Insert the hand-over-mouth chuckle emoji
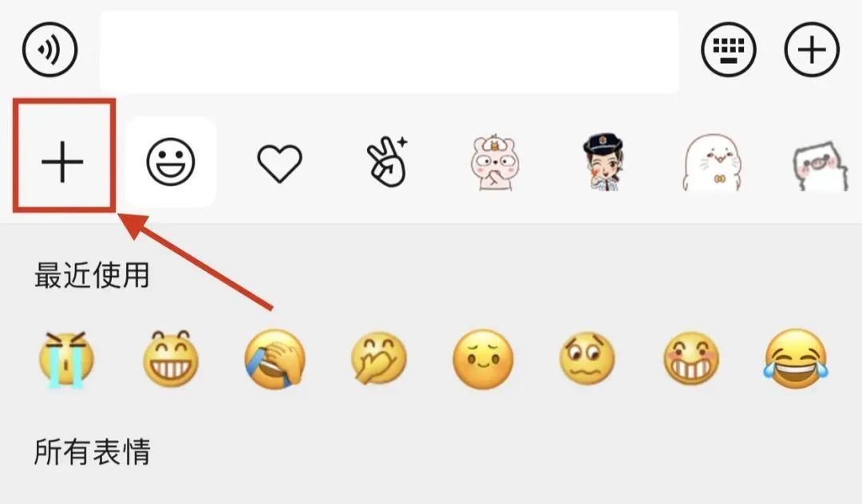The height and width of the screenshot is (504, 862). (379, 358)
